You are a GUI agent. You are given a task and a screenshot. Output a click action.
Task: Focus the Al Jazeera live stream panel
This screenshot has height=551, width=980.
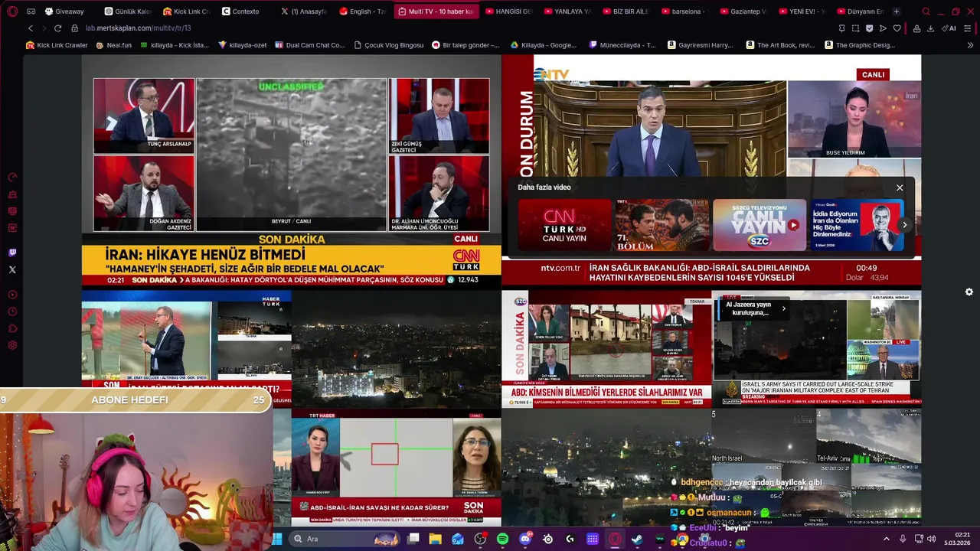[x=816, y=348]
